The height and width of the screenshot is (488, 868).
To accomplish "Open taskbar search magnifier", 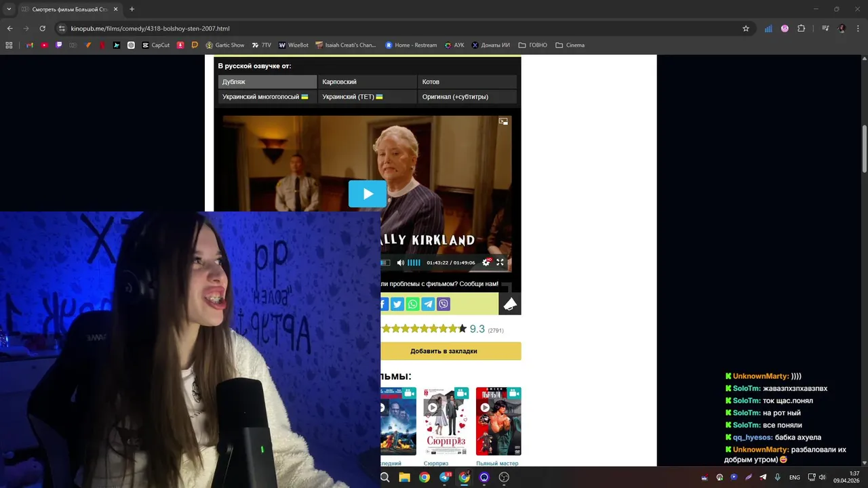I will pos(384,477).
